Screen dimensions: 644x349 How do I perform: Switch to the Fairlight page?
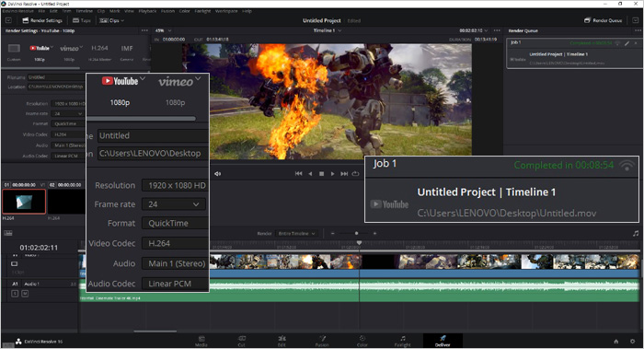coord(403,342)
